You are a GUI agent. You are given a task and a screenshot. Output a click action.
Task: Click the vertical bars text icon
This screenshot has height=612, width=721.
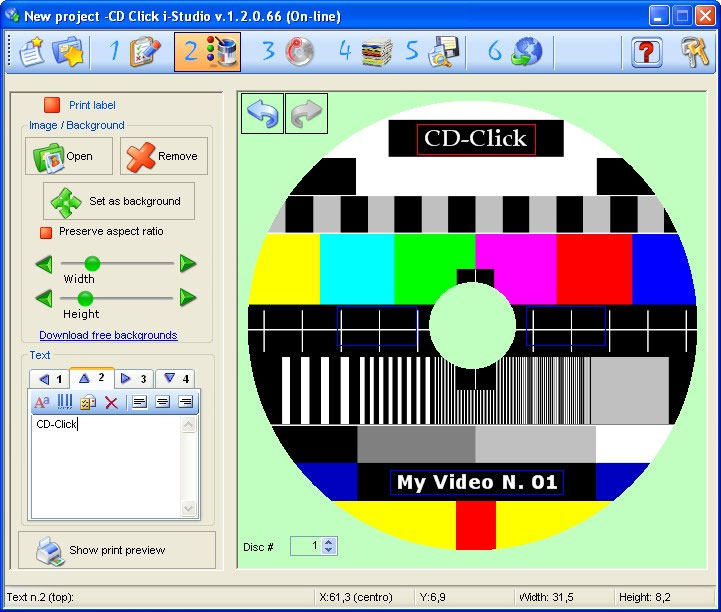click(65, 402)
